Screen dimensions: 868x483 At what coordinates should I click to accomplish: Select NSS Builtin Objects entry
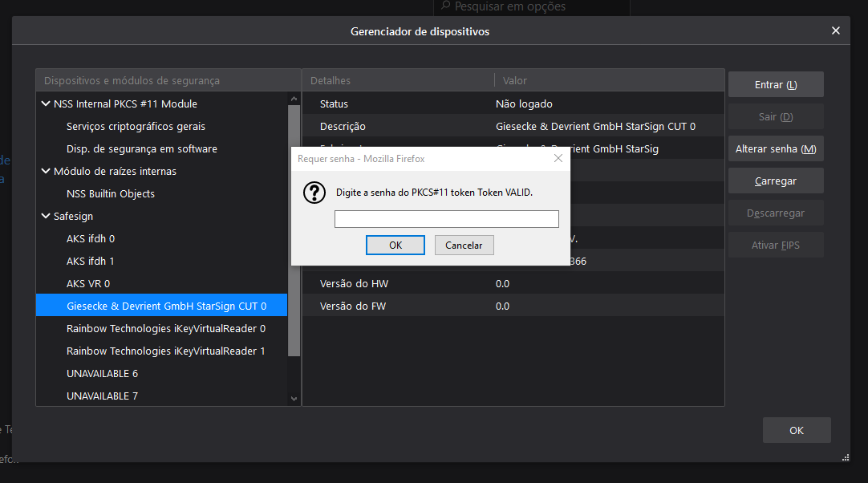111,193
